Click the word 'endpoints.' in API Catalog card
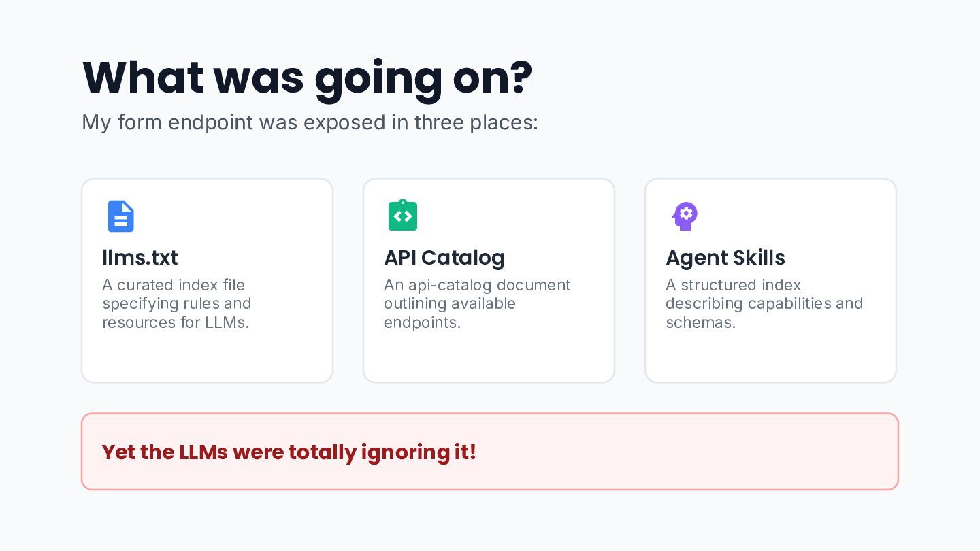980x551 pixels. [423, 322]
